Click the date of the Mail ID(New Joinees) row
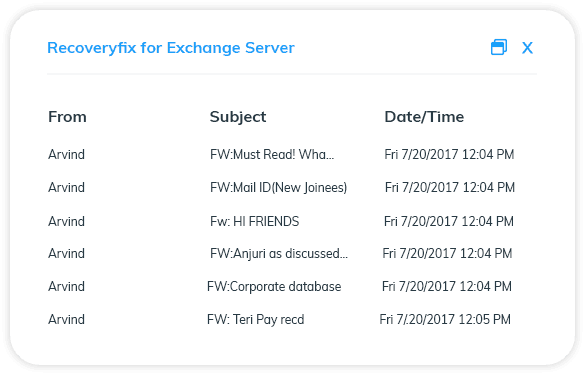This screenshot has width=585, height=375. [x=450, y=187]
